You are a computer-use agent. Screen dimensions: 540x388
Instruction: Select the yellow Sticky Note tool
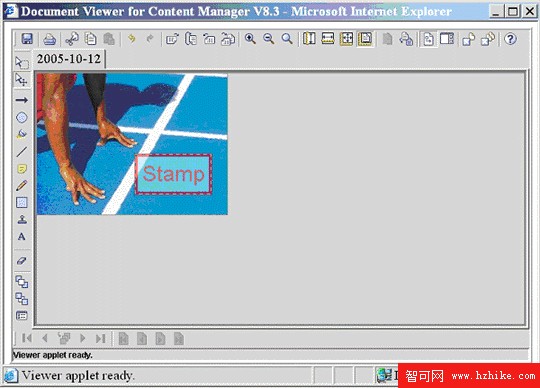tap(21, 169)
